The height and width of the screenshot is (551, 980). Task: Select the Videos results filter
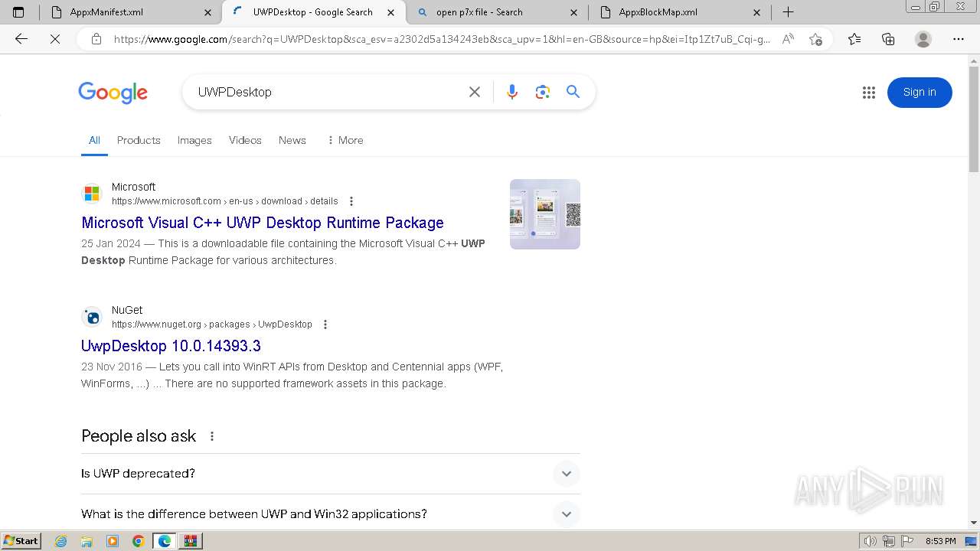point(245,141)
